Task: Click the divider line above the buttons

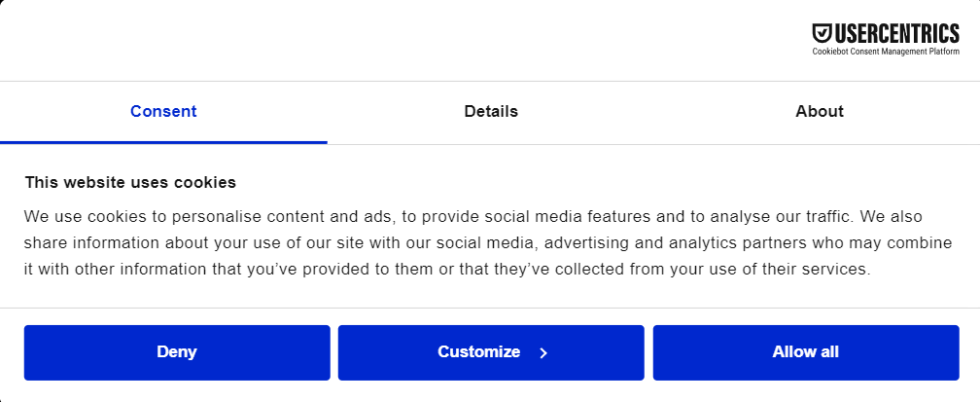Action: click(x=490, y=308)
